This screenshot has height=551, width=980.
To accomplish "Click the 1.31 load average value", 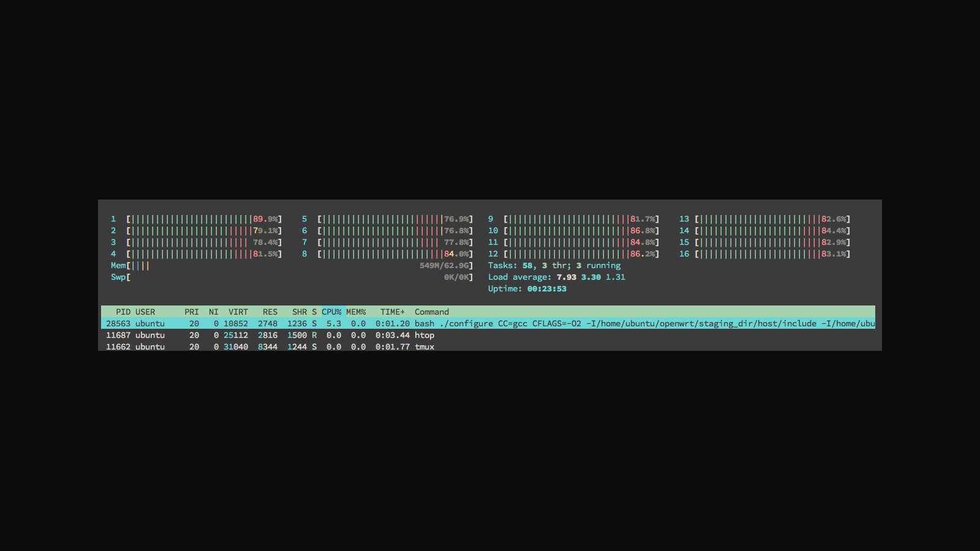I will tap(616, 277).
